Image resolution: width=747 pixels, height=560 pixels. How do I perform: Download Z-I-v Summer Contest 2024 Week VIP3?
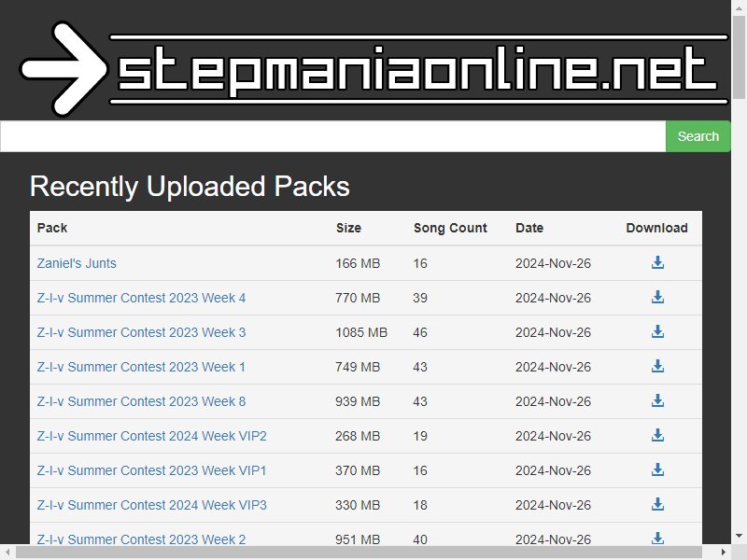657,504
